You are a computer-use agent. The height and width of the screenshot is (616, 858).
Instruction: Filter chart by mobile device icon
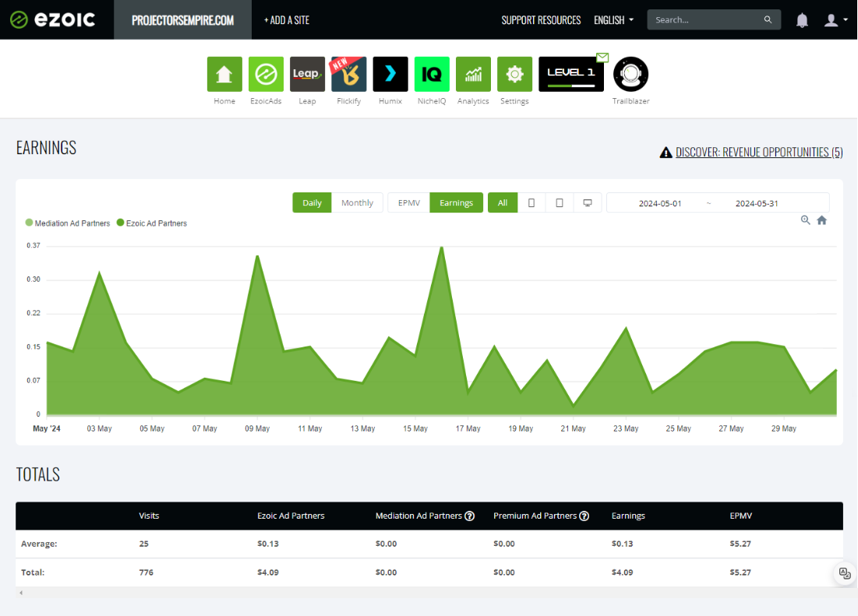click(x=531, y=202)
